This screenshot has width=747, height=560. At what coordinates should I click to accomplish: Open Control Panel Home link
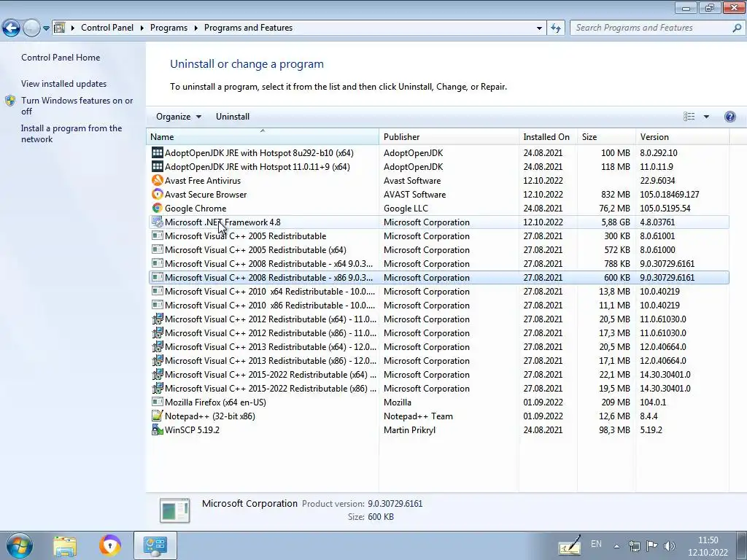point(61,58)
